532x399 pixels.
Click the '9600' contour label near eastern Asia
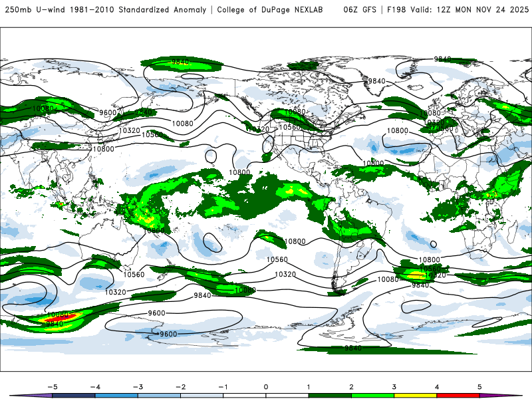[x=108, y=112]
